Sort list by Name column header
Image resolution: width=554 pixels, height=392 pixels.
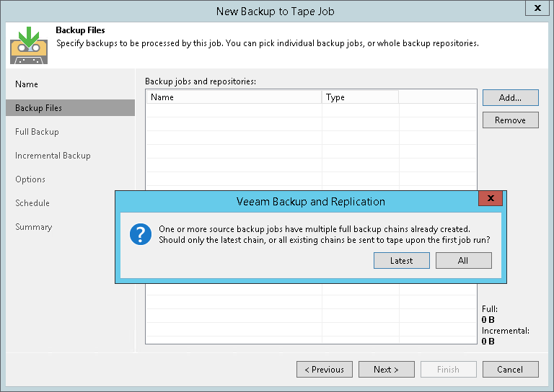(x=234, y=97)
